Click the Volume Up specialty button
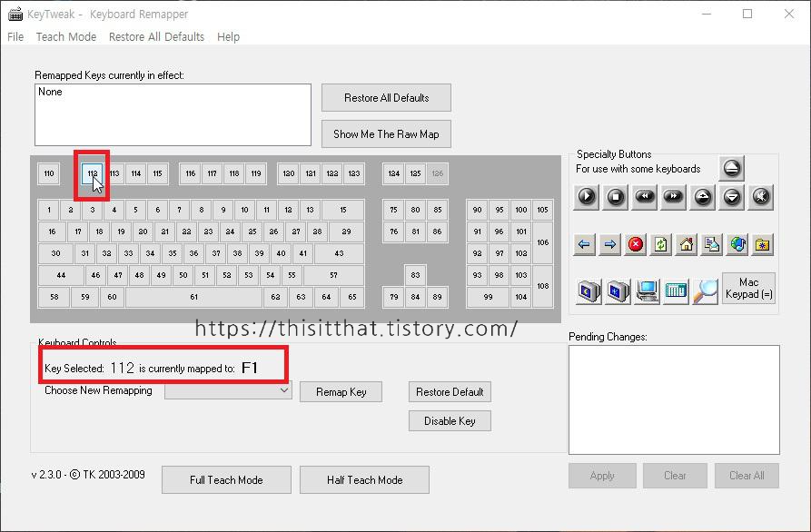Viewport: 811px width, 532px height. click(702, 197)
